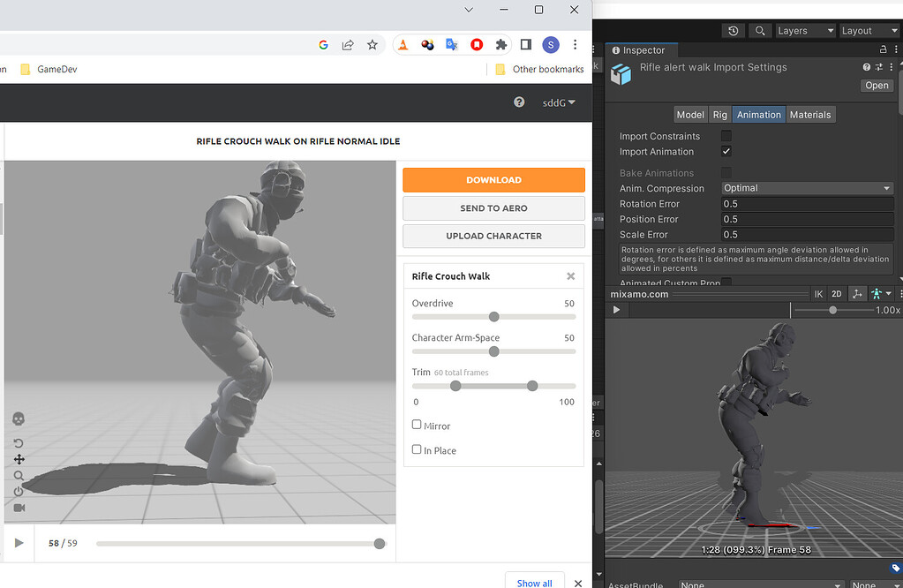
Task: Click the skeleton head icon in Mixamo viewer
Action: (x=19, y=418)
